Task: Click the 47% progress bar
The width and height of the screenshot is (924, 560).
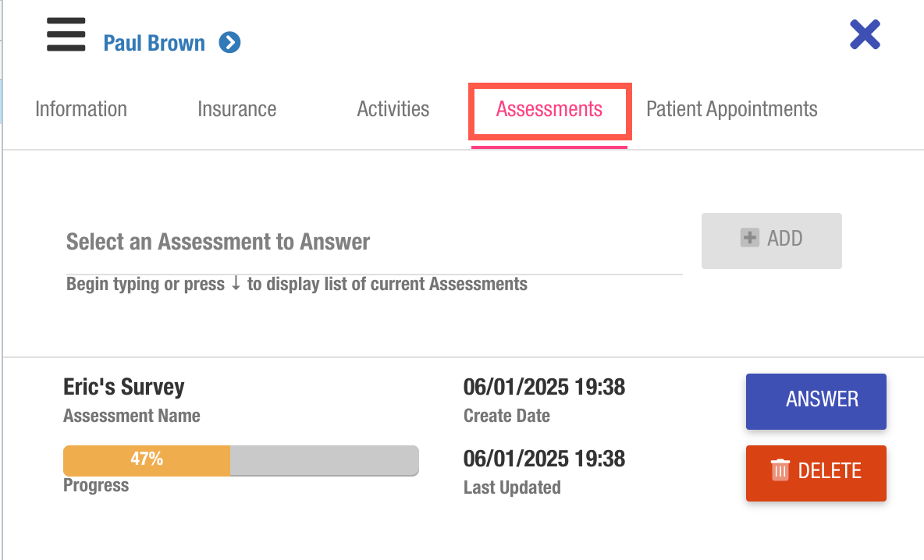Action: 240,460
